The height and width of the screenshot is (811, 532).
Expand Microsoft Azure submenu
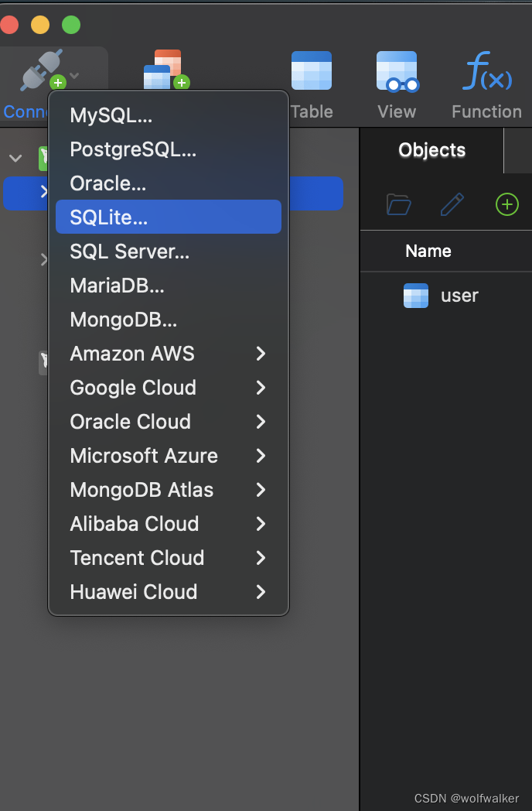pos(169,456)
